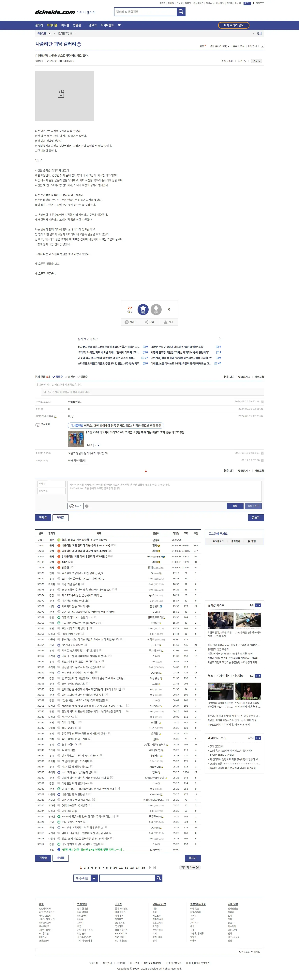
Task: Expand the main nav dropdown arrow after 디시트렌드
Action: click(119, 25)
